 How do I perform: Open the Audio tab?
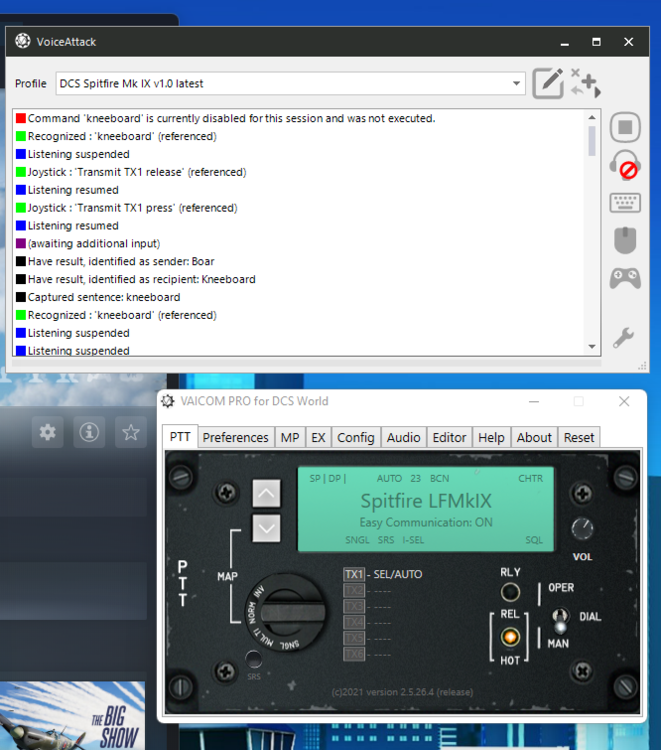pos(403,438)
